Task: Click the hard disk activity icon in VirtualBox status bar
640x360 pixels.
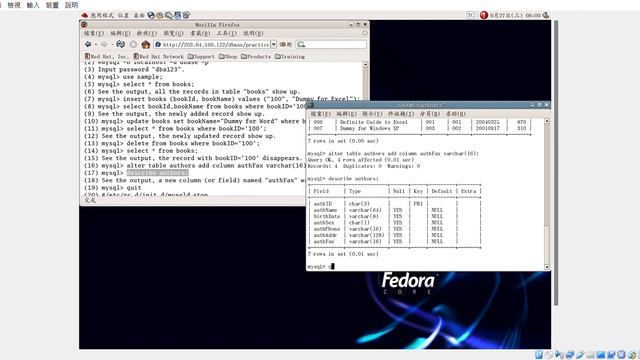Action: point(539,355)
